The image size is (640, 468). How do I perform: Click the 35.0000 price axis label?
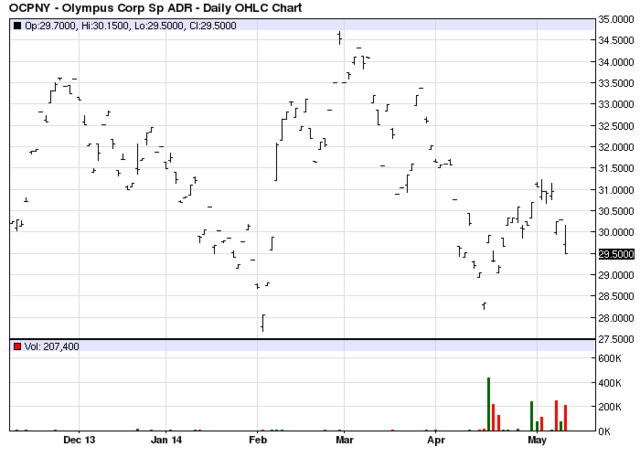coord(616,19)
